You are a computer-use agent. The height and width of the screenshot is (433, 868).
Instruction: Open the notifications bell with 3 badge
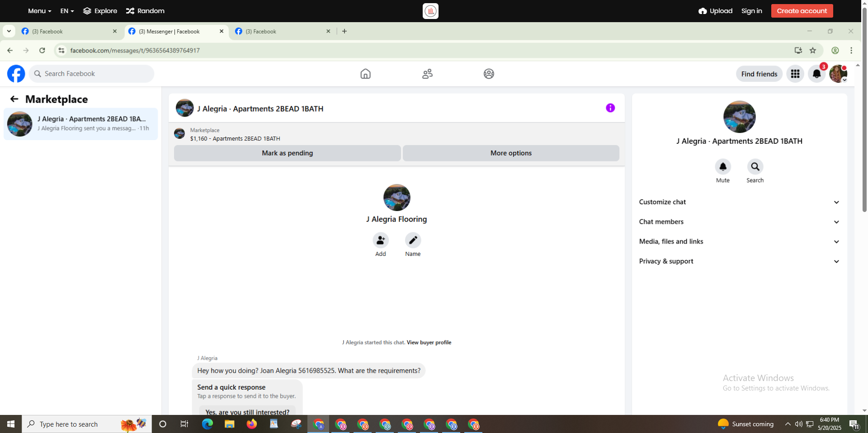817,74
